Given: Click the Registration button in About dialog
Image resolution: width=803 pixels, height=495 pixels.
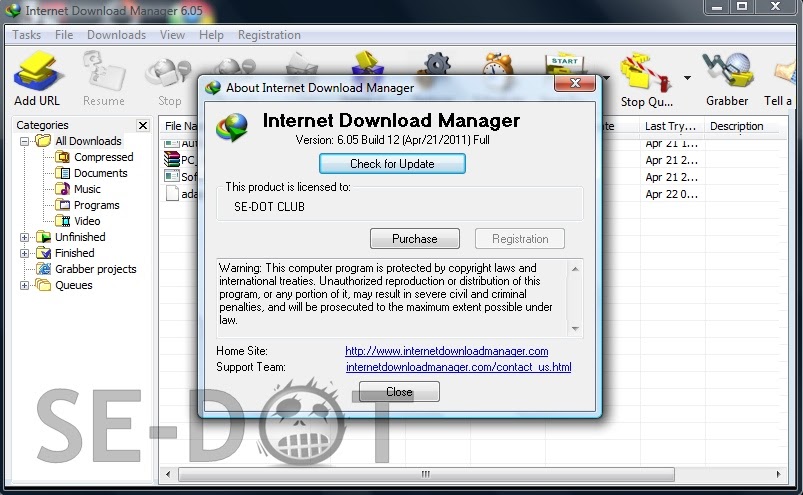Looking at the screenshot, I should point(520,239).
